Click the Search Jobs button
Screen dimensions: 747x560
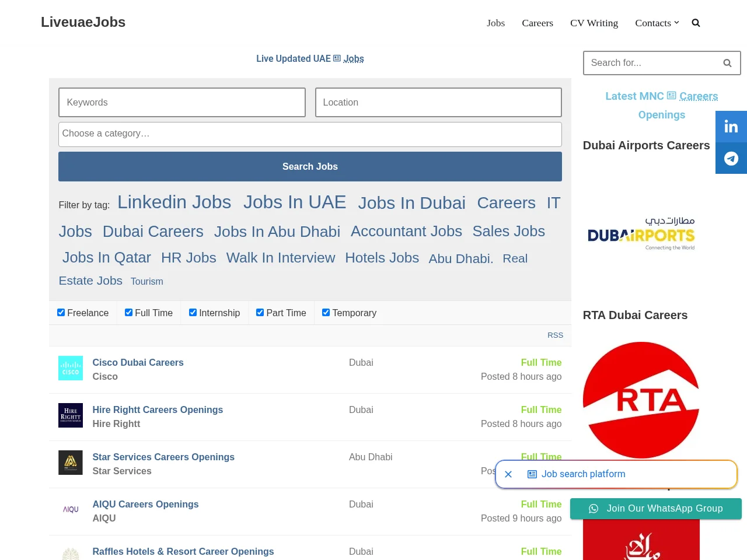pos(310,166)
